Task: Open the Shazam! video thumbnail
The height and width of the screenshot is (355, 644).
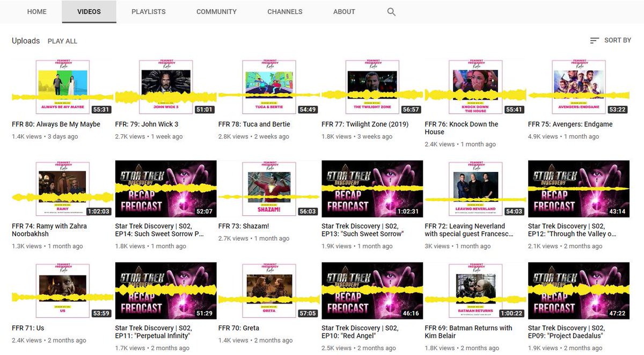Action: click(x=269, y=189)
